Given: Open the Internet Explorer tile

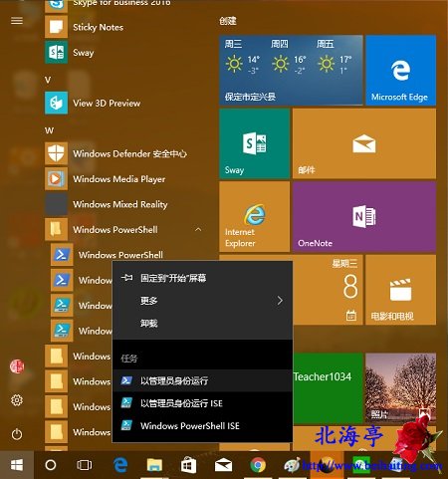Looking at the screenshot, I should tap(254, 216).
